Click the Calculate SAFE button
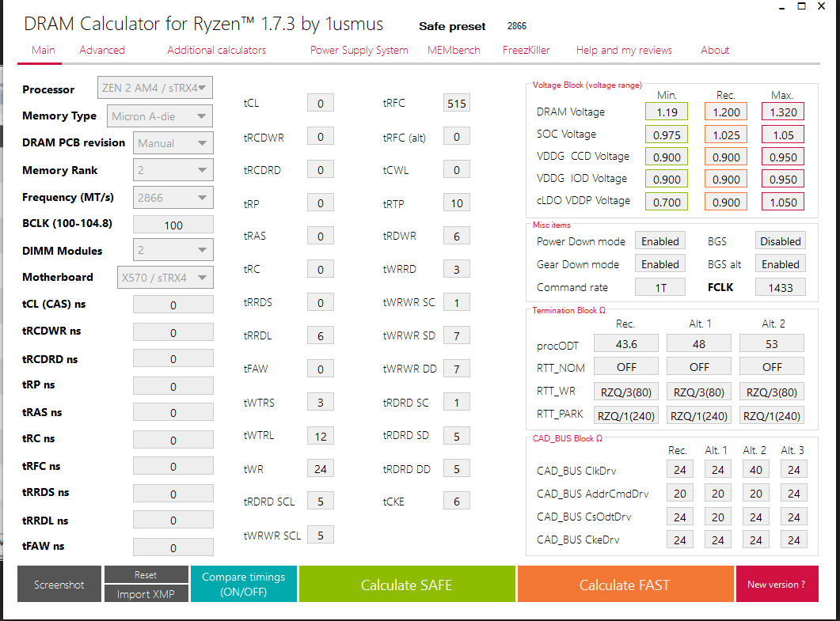840x621 pixels. (x=407, y=584)
